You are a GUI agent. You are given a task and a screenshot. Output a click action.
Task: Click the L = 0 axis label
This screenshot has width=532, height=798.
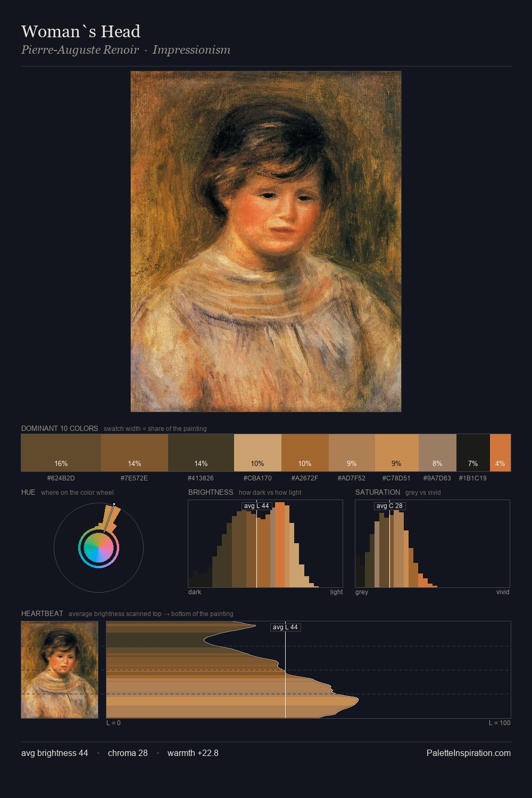[113, 723]
